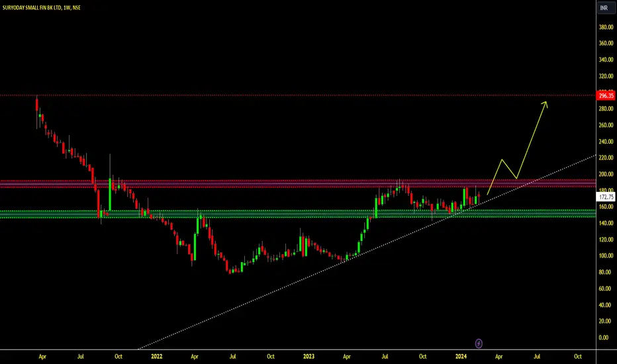This screenshot has height=364, width=617.
Task: Click the 280.00 price axis label
Action: pyautogui.click(x=606, y=109)
